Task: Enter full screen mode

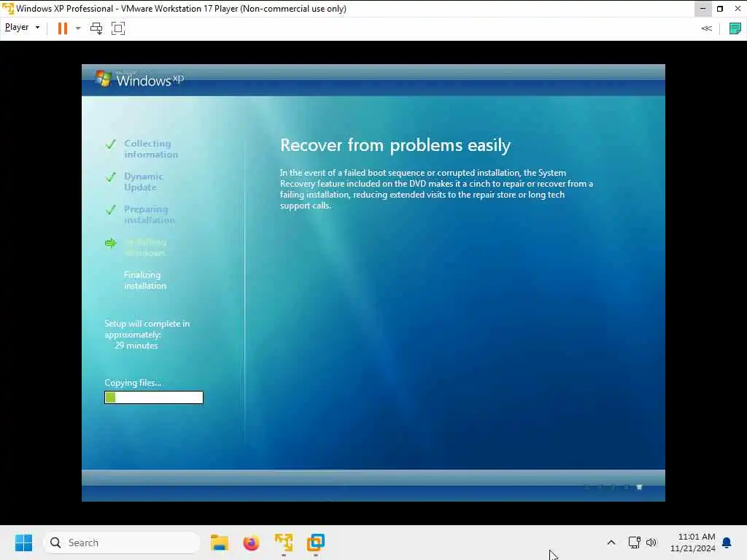Action: [118, 28]
